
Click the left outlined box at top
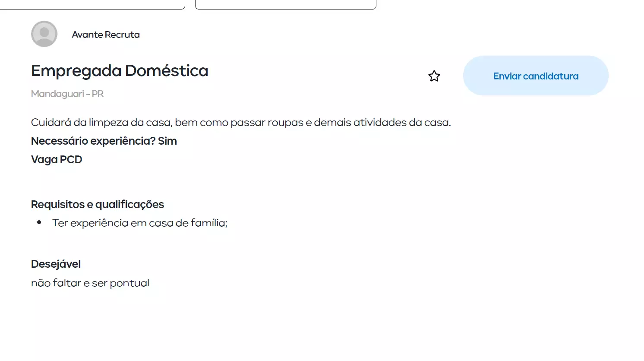click(92, 4)
